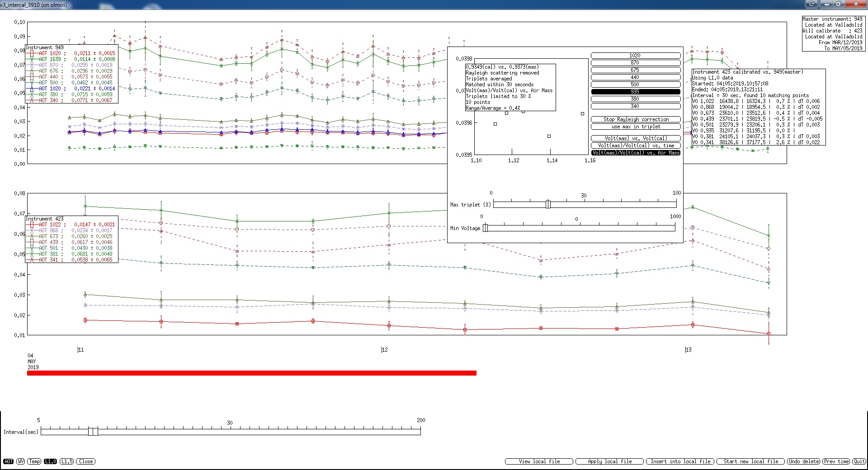Click the Interval(sec) slider handle

[93, 432]
